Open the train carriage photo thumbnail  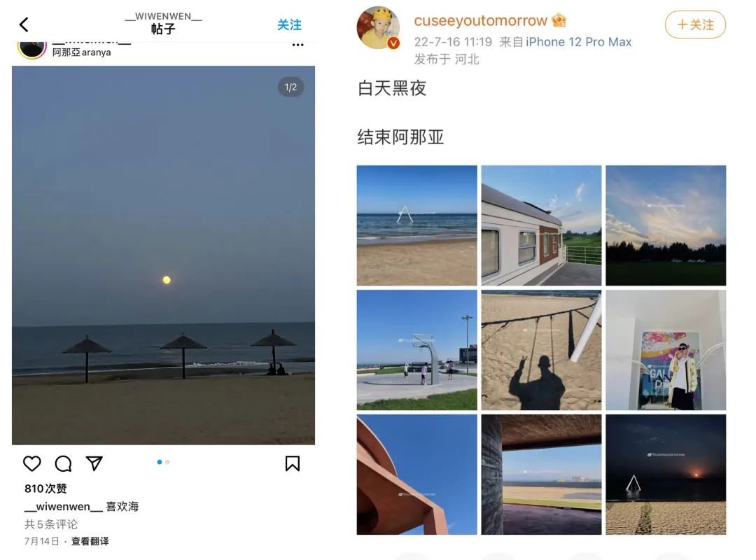point(541,225)
